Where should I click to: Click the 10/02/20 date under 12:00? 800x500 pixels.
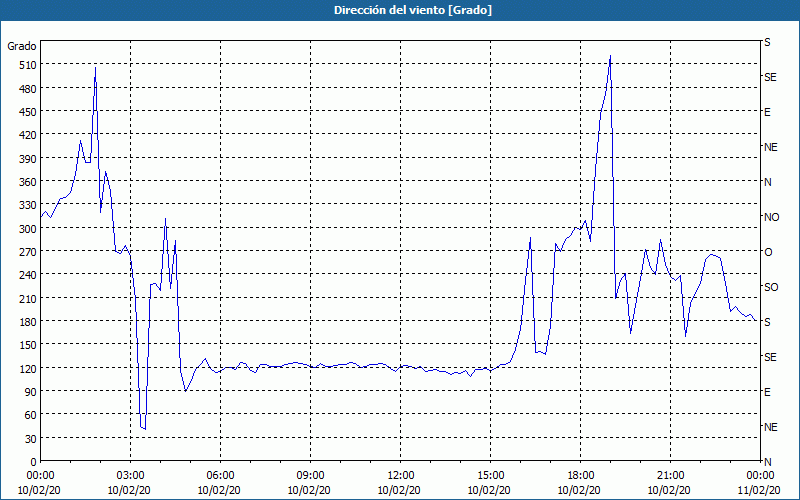point(399,490)
